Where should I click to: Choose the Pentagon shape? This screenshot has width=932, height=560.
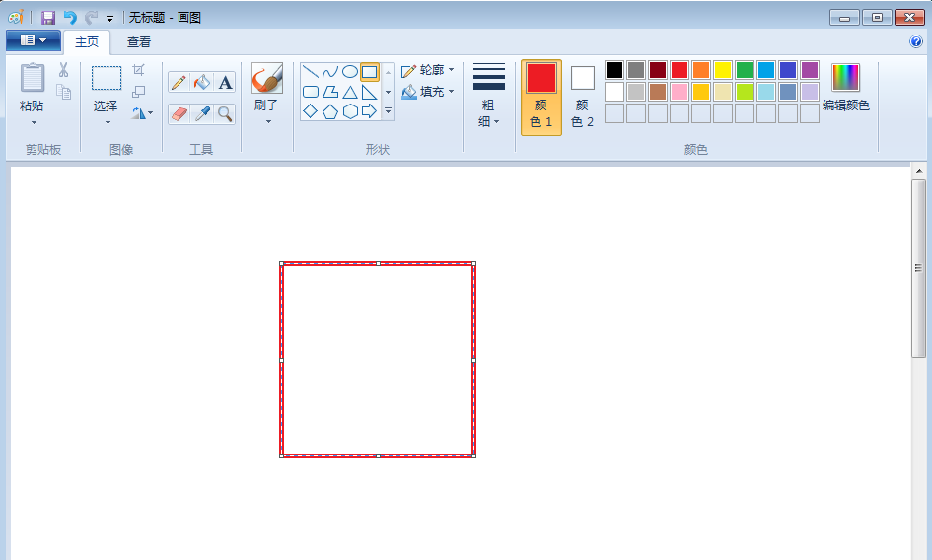coord(329,111)
